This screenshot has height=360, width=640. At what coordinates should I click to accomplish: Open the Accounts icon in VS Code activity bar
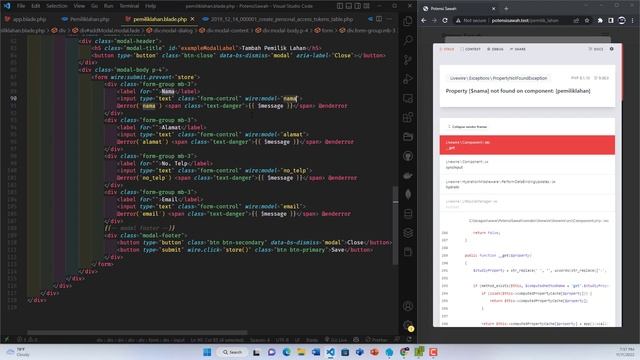coord(408,306)
